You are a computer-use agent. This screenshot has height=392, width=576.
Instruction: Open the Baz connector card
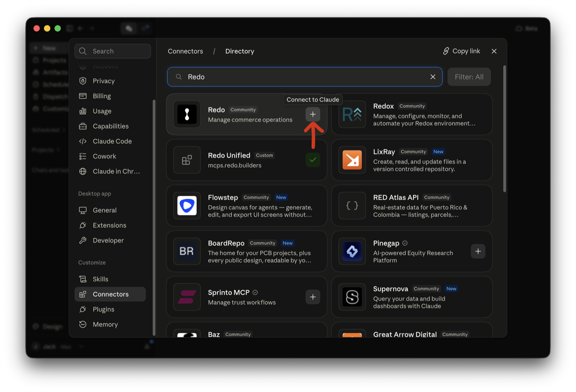point(247,330)
